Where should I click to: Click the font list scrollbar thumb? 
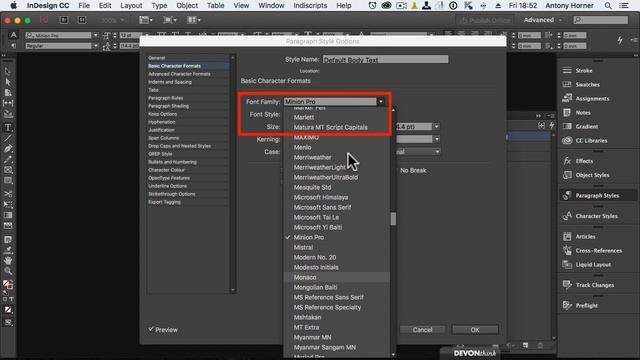(393, 219)
